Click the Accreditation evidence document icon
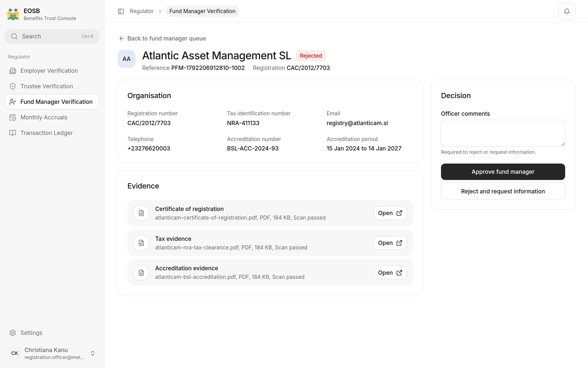This screenshot has width=588, height=368. point(141,273)
